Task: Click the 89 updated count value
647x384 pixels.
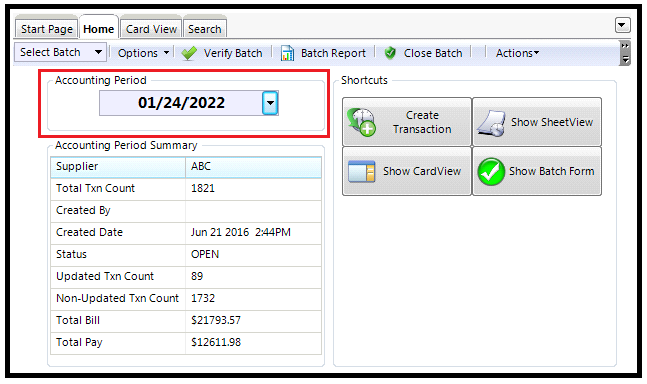Action: (197, 276)
